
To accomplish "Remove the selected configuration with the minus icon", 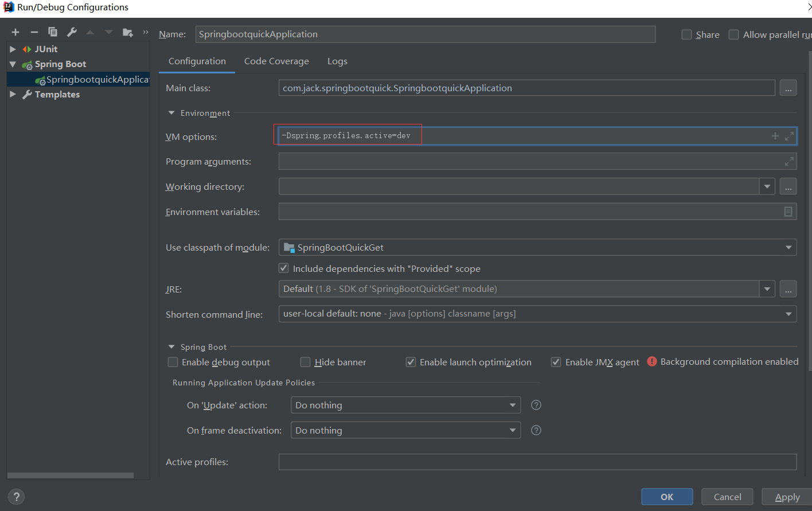I will point(34,32).
